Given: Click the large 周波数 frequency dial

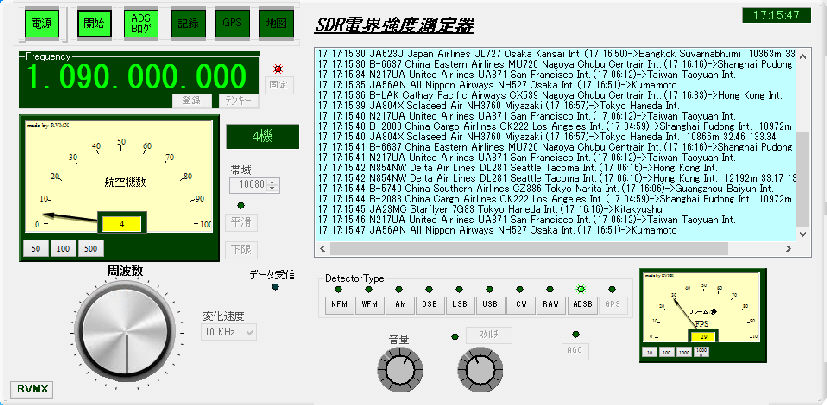Looking at the screenshot, I should (x=114, y=329).
